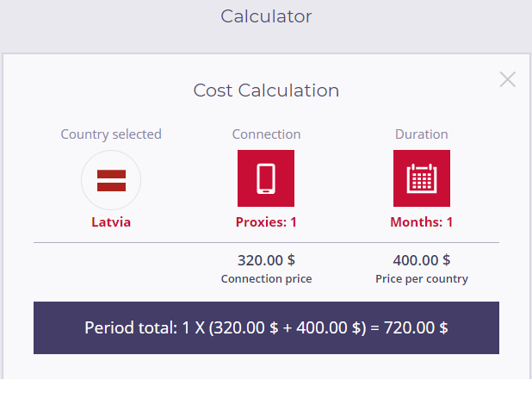Click the mobile phone connection icon

point(266,178)
